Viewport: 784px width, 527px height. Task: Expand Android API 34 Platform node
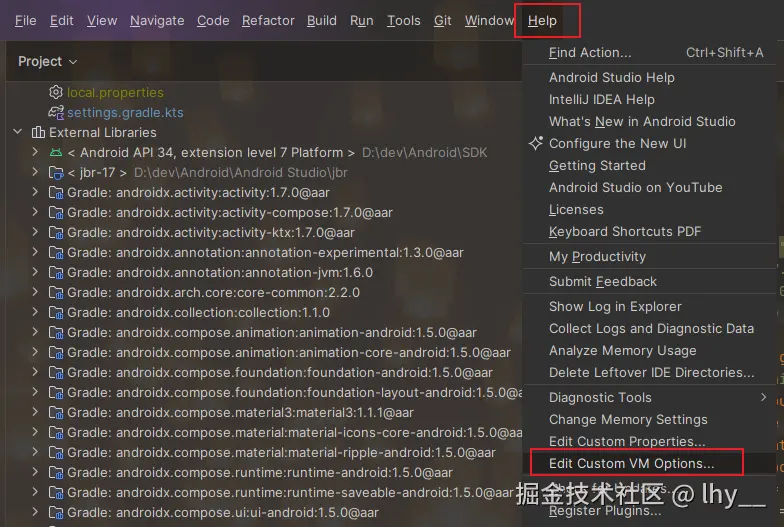pyautogui.click(x=35, y=152)
